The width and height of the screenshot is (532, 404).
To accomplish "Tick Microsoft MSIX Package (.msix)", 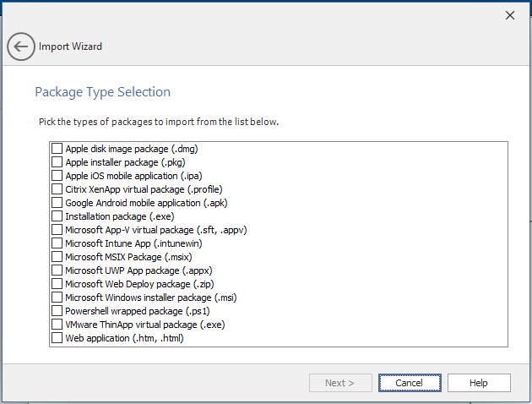I will click(57, 257).
